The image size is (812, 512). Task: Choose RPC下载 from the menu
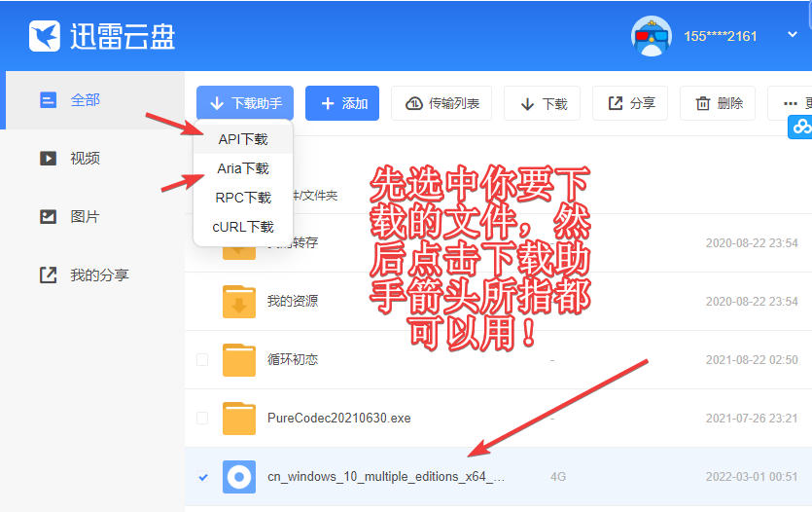pos(243,198)
